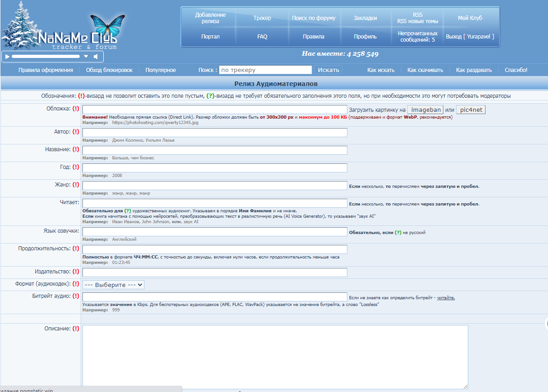The image size is (548, 392).
Task: Click the Нас вместе: 4 258 549 counter
Action: [x=340, y=54]
